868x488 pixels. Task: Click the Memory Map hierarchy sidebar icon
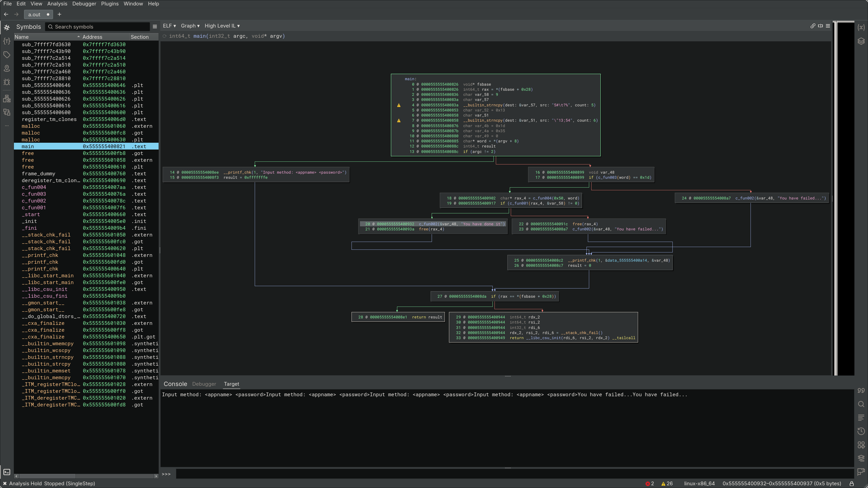[7, 99]
